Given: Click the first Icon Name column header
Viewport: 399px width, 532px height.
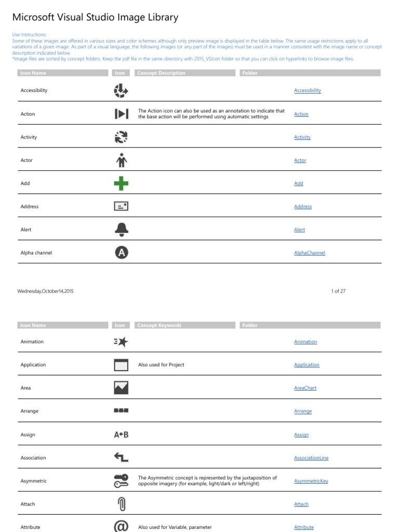Looking at the screenshot, I should point(33,73).
